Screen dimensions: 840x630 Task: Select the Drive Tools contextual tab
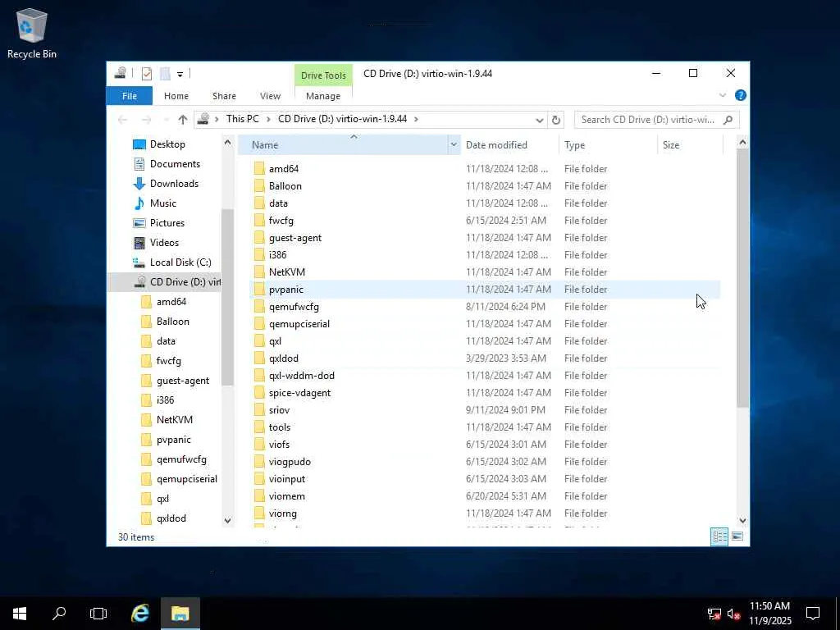click(x=323, y=75)
